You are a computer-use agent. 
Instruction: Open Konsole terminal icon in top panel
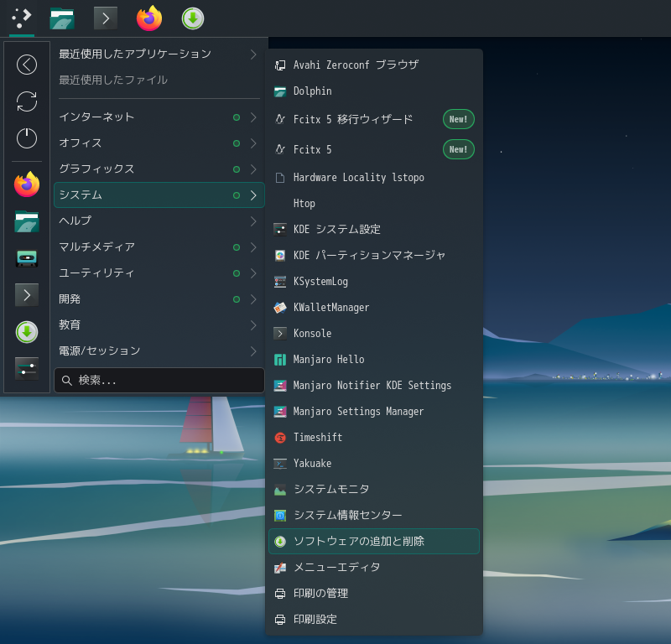pos(106,18)
